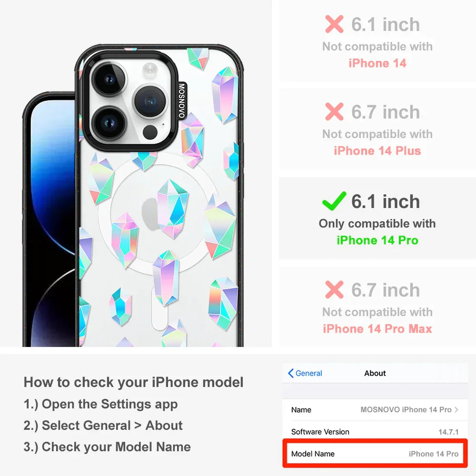Click the MOSNOVO logo tag on camera frame
Screen dimensions: 476x476
point(181,100)
